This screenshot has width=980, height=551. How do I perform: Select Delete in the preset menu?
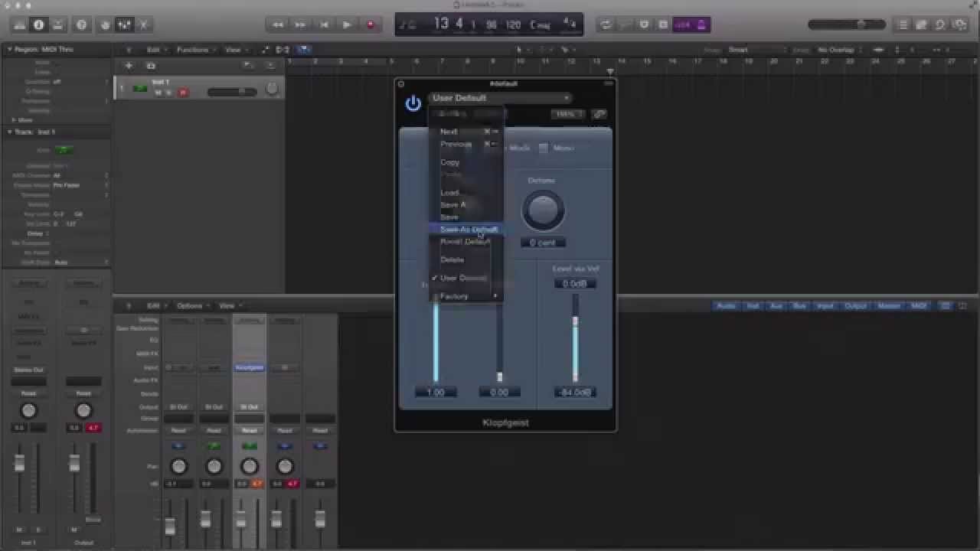pos(466,260)
